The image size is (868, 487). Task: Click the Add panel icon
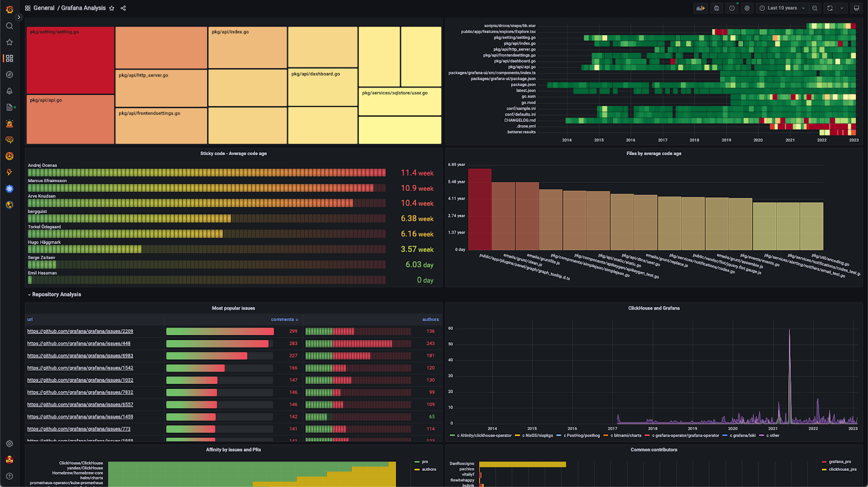700,8
